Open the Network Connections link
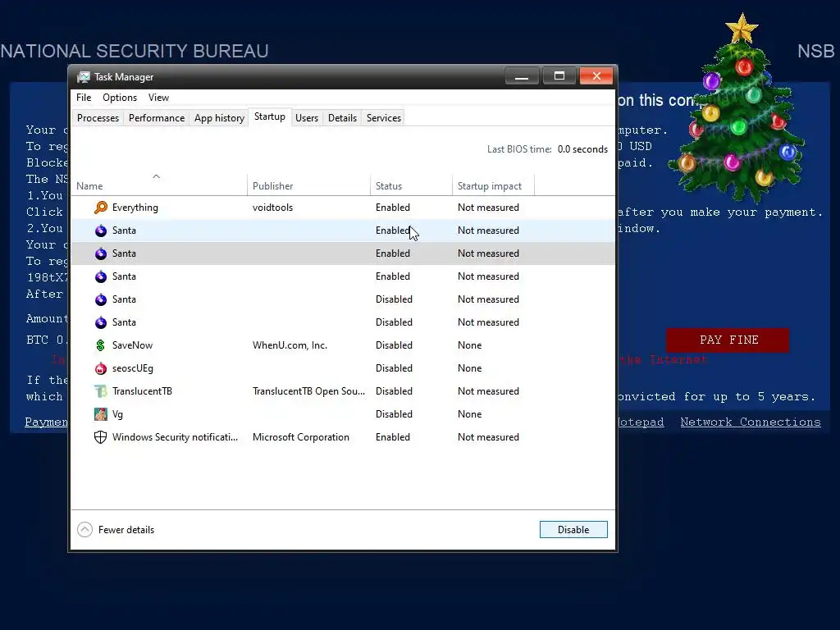The width and height of the screenshot is (840, 630). pyautogui.click(x=750, y=422)
